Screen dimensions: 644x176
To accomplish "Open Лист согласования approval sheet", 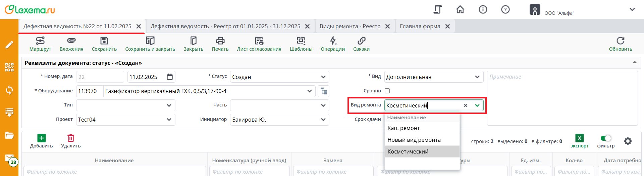I will [259, 44].
